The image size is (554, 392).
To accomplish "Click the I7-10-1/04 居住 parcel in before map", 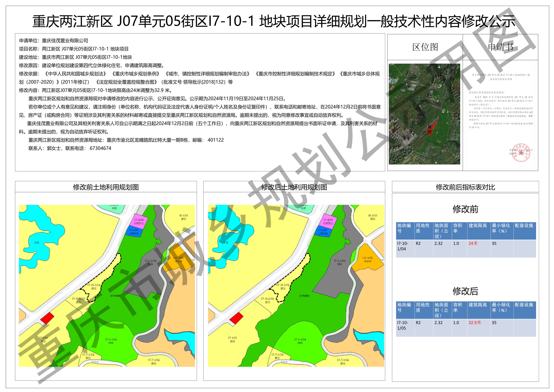I will coord(94,287).
